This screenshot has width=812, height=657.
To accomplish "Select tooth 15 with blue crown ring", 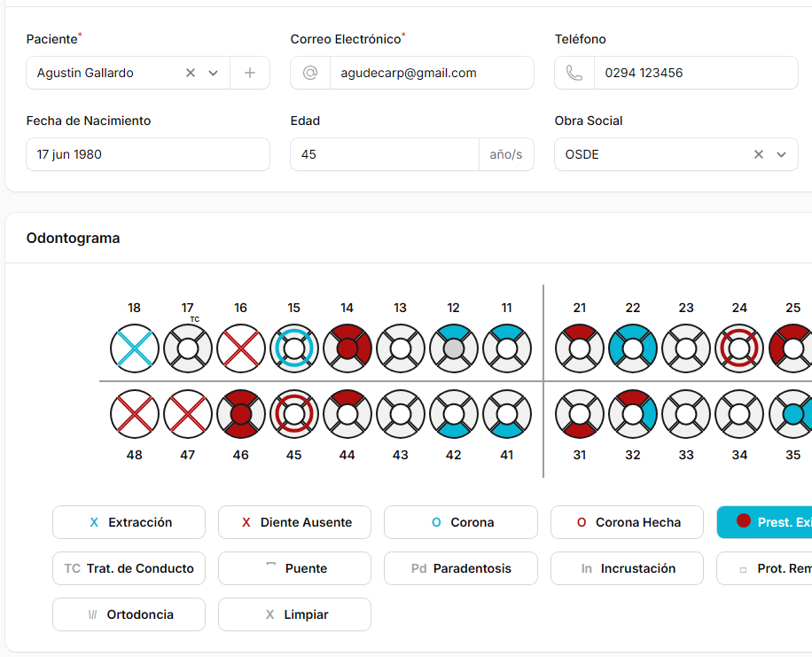I will pos(294,348).
